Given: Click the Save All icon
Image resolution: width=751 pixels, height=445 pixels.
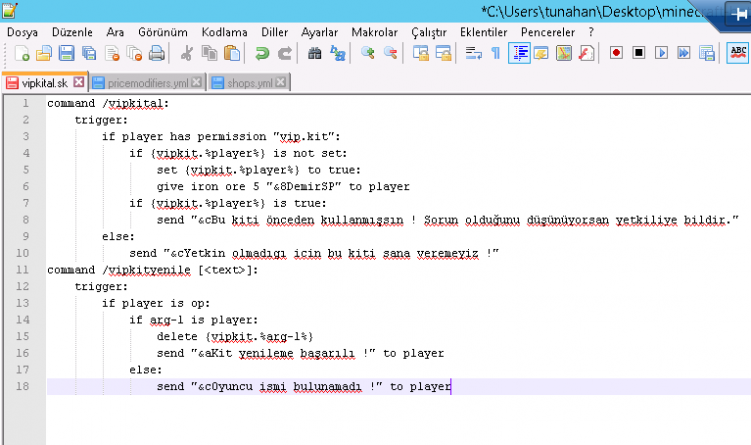Looking at the screenshot, I should pos(89,53).
